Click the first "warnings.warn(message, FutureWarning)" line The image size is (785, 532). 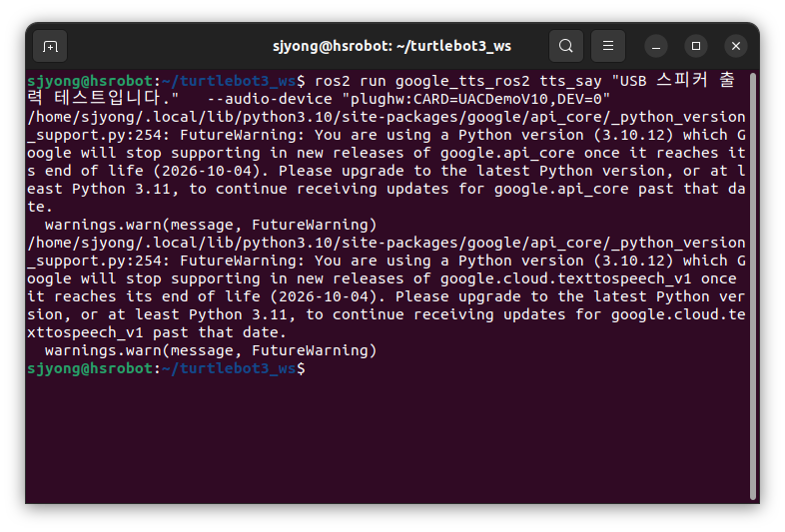click(211, 225)
